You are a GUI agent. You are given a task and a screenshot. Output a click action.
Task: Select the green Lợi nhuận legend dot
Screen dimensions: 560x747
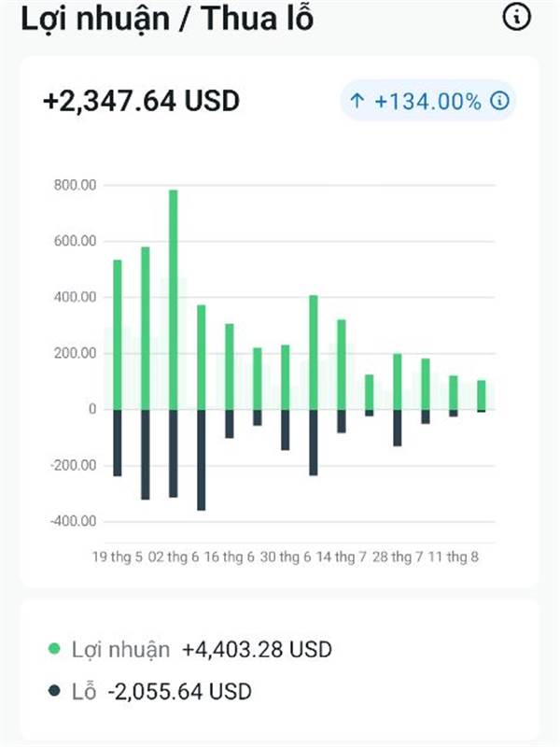click(x=54, y=649)
